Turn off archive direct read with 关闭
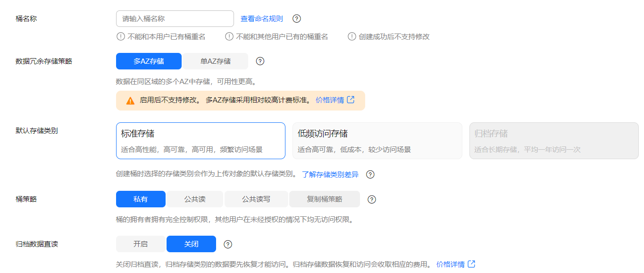This screenshot has width=644, height=273. coord(191,244)
